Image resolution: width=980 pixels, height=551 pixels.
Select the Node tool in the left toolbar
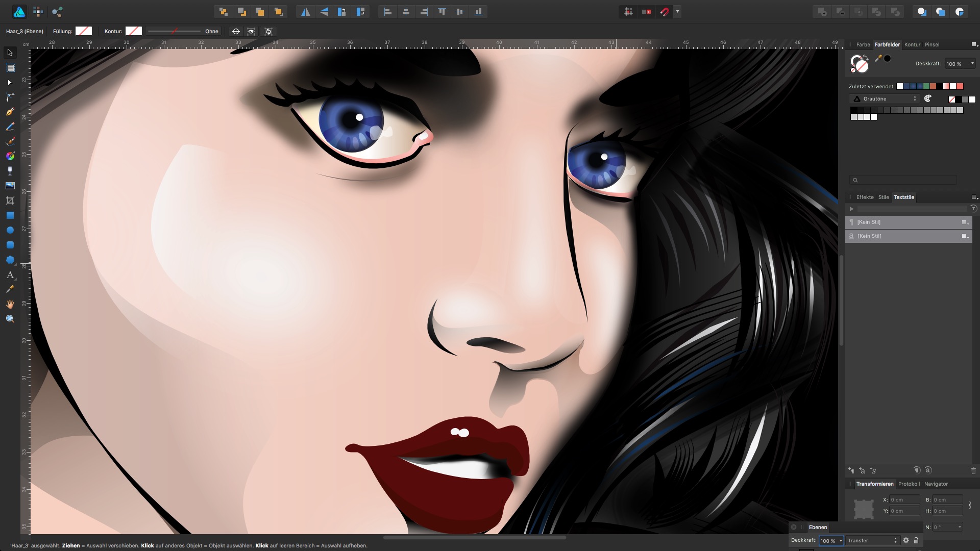click(x=9, y=82)
